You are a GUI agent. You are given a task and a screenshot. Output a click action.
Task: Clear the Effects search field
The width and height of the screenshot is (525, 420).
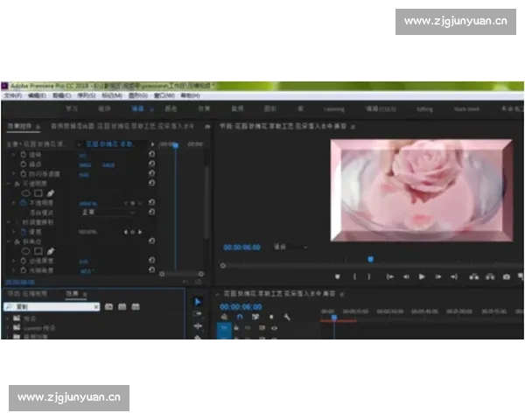click(x=96, y=307)
